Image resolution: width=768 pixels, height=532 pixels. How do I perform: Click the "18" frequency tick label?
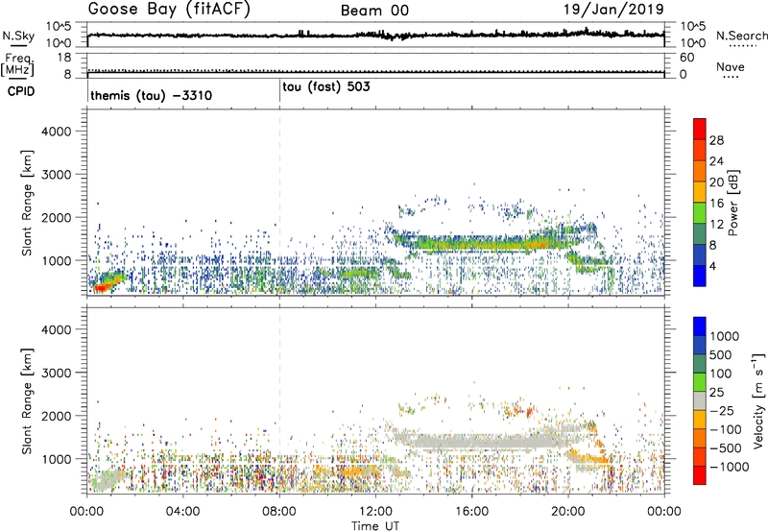(x=64, y=58)
